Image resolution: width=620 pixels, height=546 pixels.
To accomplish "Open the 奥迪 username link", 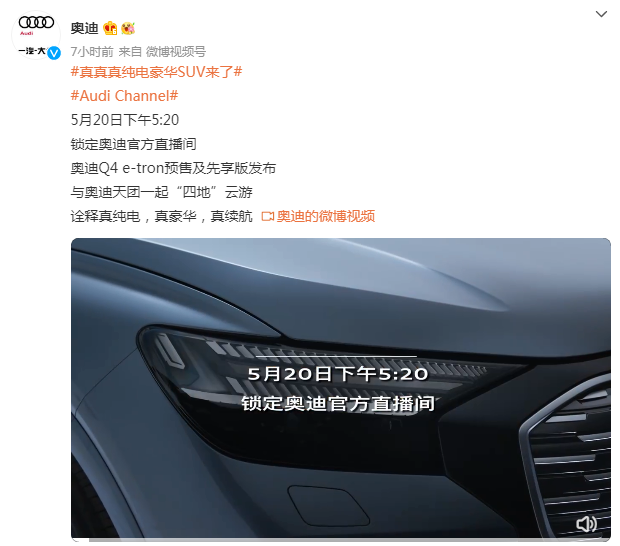I will 84,28.
